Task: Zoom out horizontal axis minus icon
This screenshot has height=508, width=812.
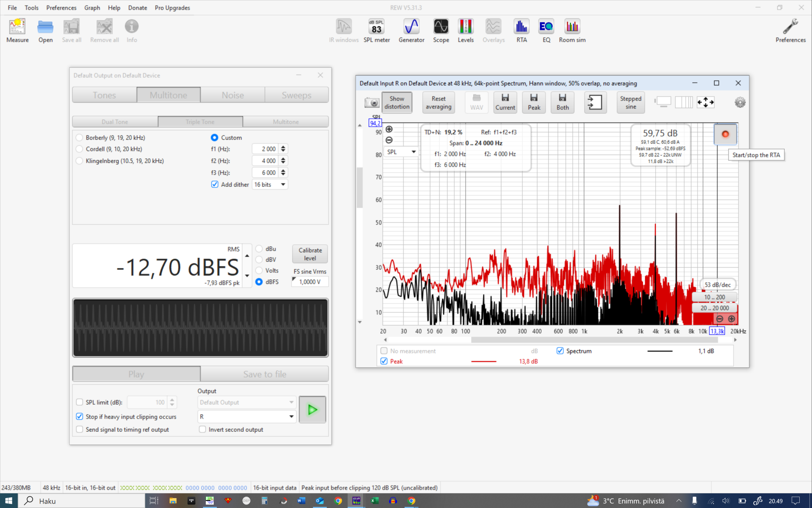Action: (x=720, y=319)
